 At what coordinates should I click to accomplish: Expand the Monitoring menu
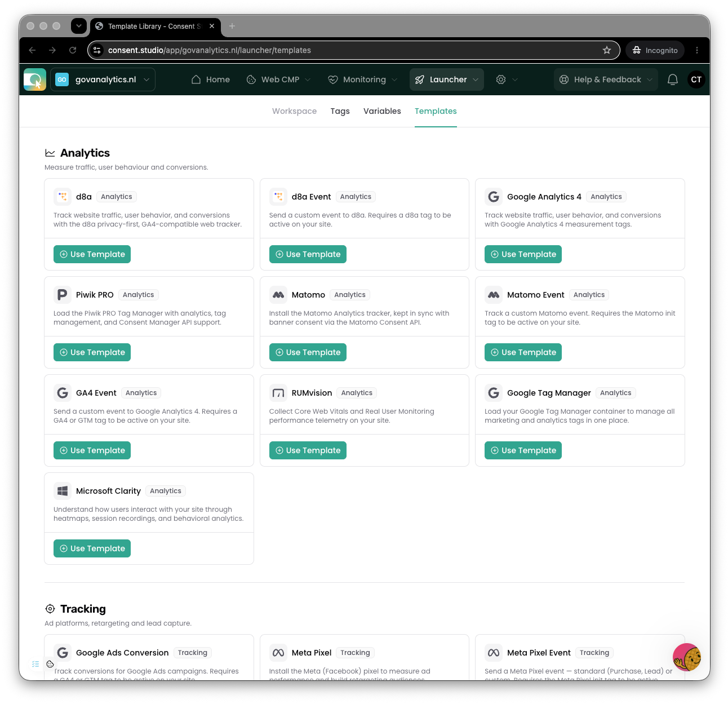pos(362,79)
